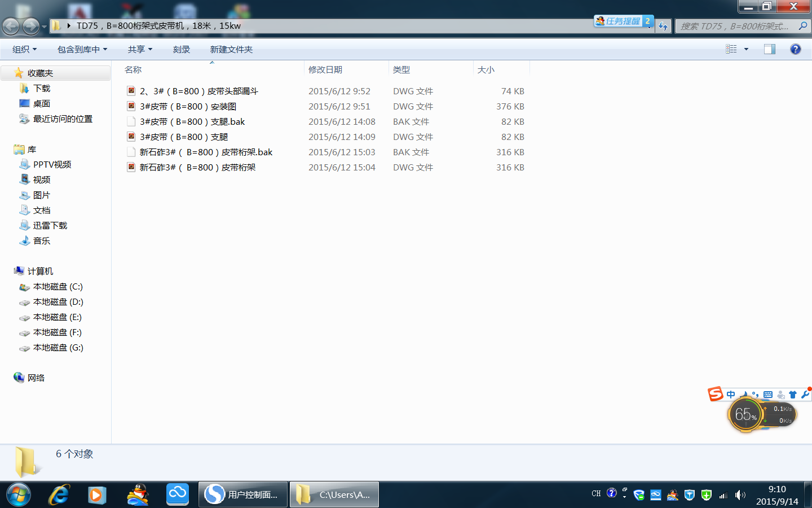Toggle full/half-width moon icon on Sogou bar
Screen dimensions: 812x508
[x=744, y=395]
